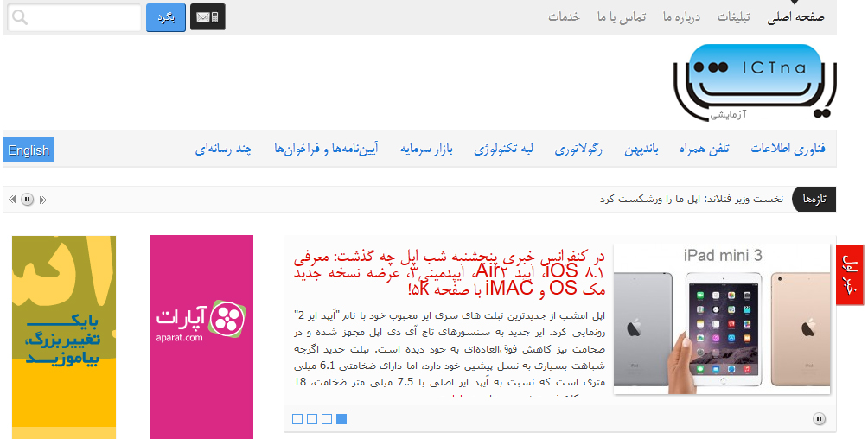868x439 pixels.
Task: Open فناوری اطلاعات category
Action: (788, 149)
